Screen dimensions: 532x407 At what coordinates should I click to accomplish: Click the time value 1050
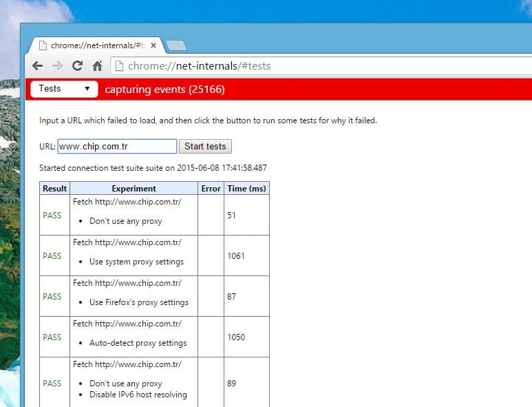tap(236, 337)
